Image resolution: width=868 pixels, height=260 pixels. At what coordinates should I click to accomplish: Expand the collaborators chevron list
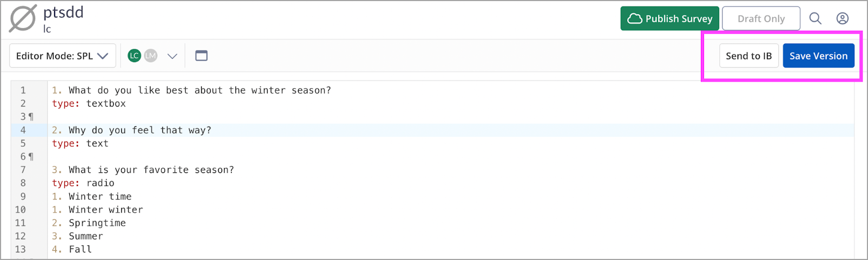[172, 56]
